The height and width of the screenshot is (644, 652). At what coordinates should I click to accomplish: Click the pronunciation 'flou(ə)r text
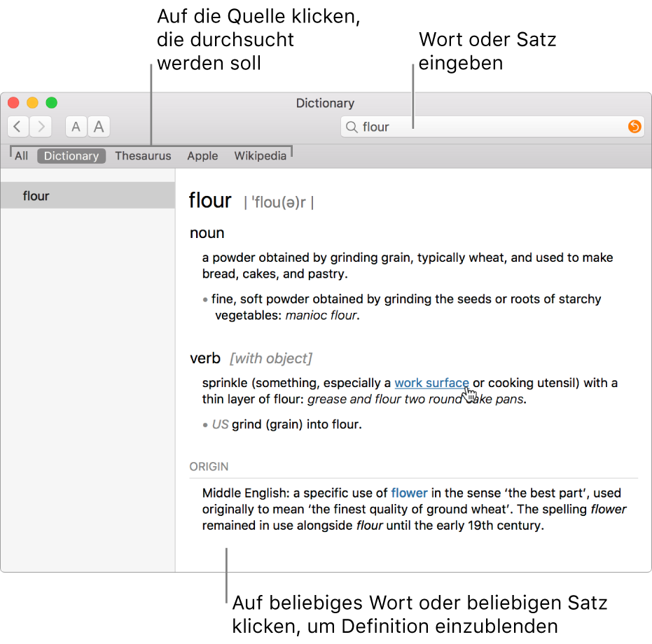coord(279,202)
